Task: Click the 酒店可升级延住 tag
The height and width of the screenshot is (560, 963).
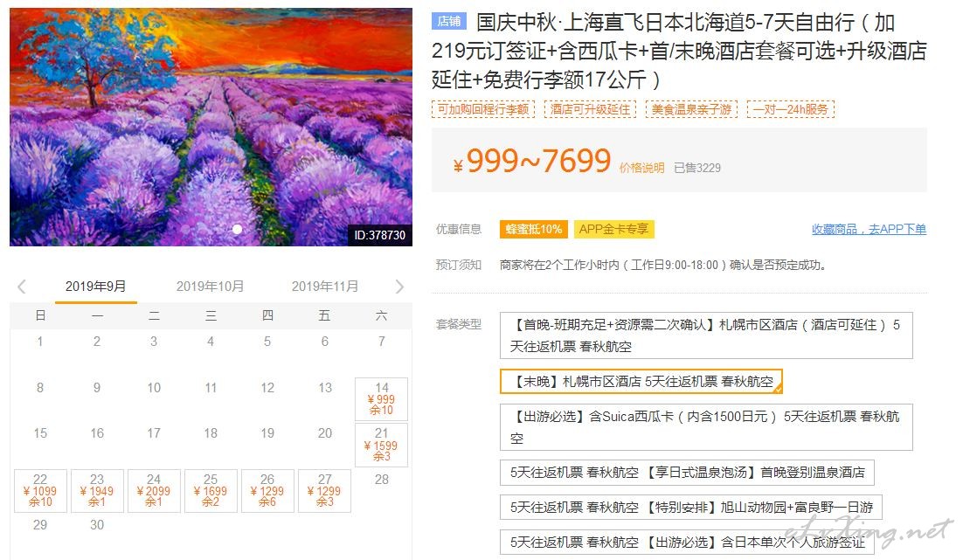Action: (x=590, y=109)
